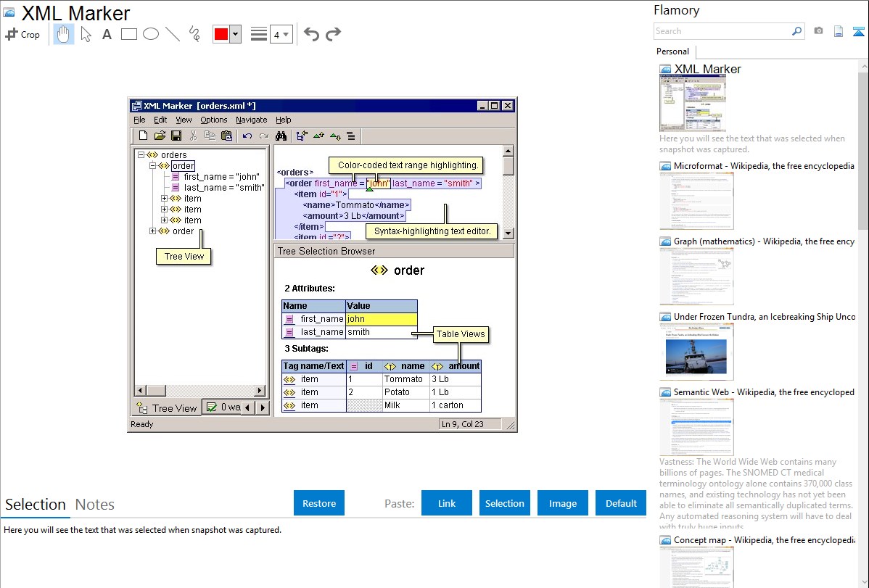
Task: Click the Paste Link button
Action: pyautogui.click(x=447, y=503)
